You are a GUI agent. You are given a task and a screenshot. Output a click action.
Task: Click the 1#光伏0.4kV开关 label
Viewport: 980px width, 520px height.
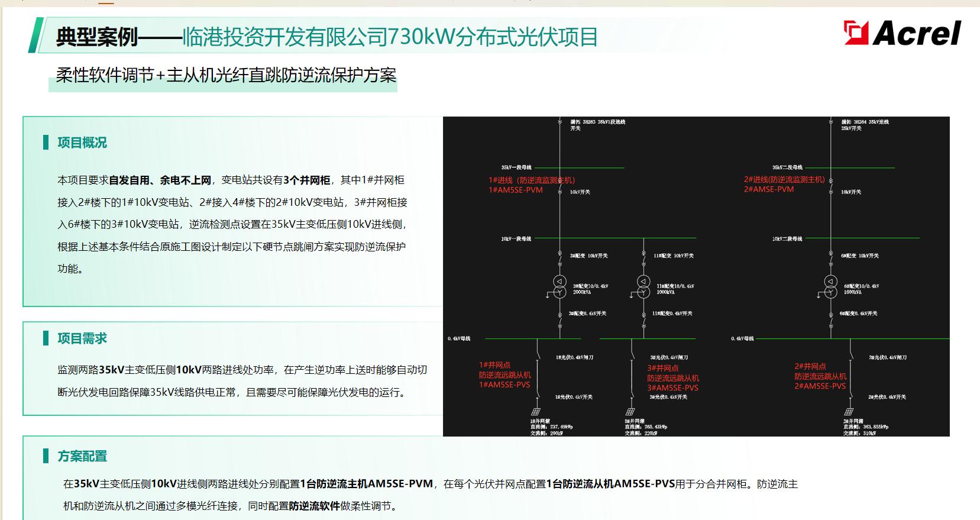pos(574,397)
